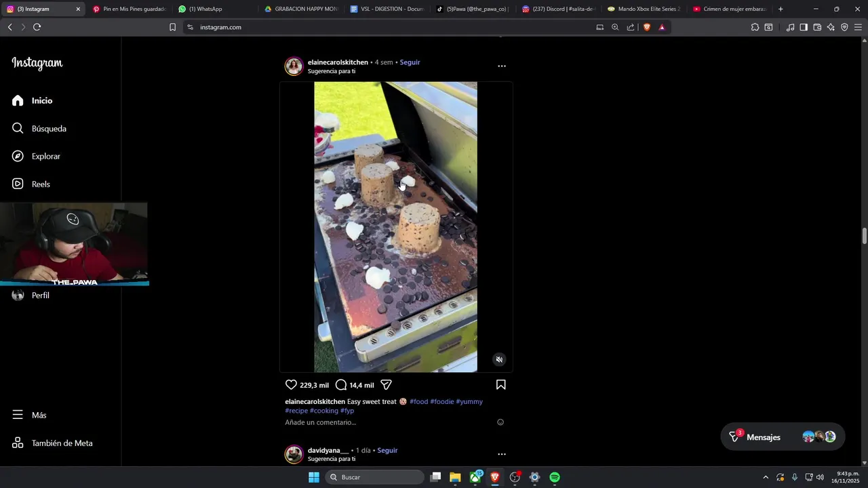This screenshot has width=868, height=488.
Task: Save the elainecarolskitchen post with bookmark
Action: click(500, 384)
